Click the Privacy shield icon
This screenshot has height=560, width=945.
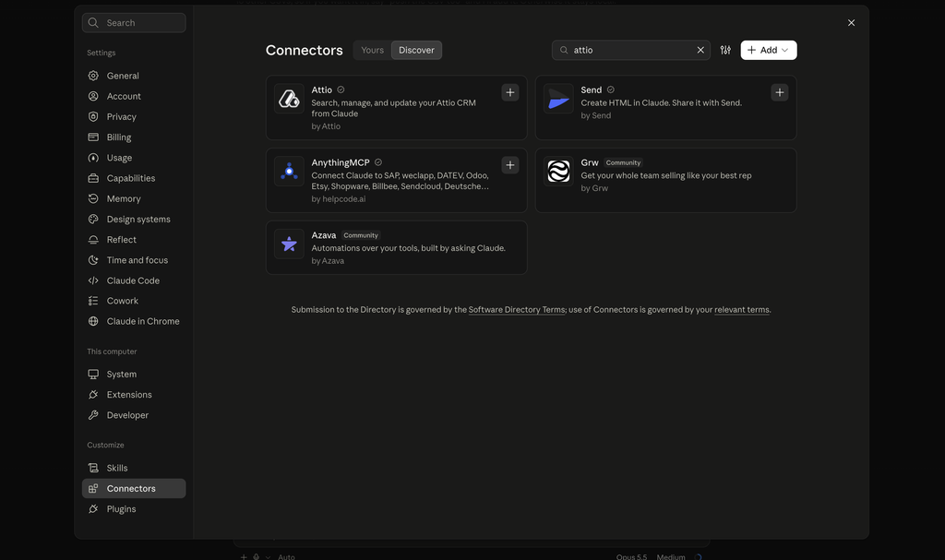click(93, 117)
